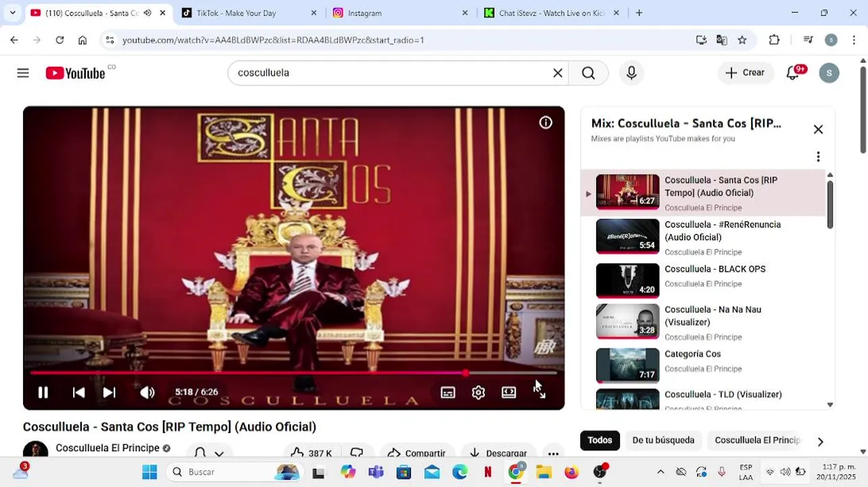The image size is (868, 487).
Task: Open Chrome media controls icon
Action: click(x=808, y=40)
